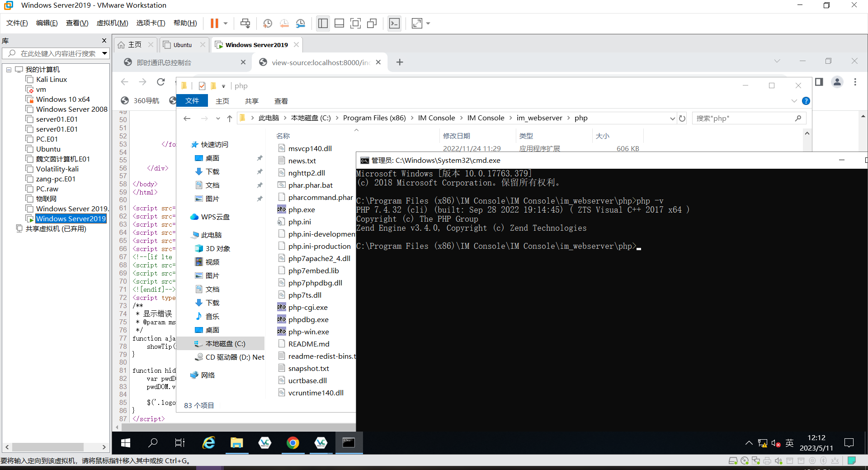Open the Explorer 查看 ribbon tab

click(x=281, y=101)
